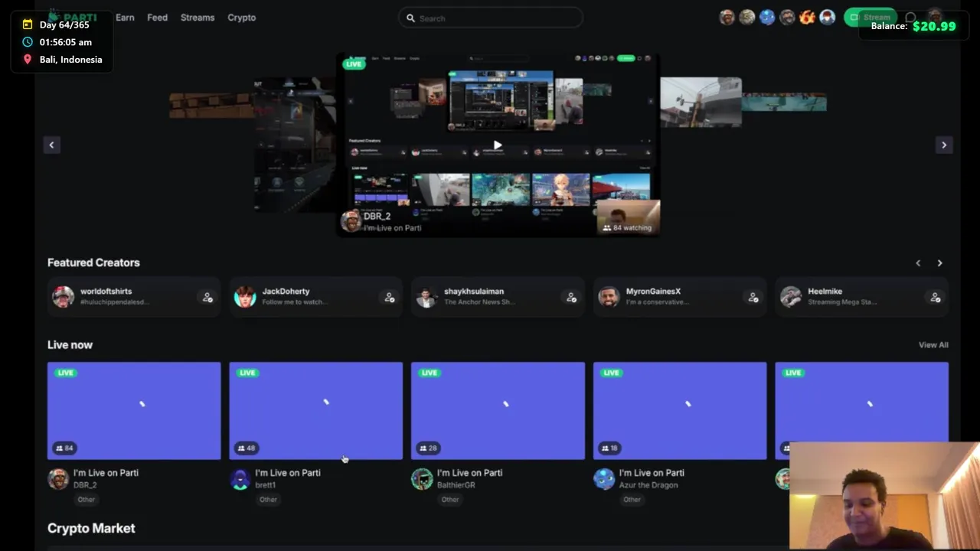This screenshot has height=551, width=980.
Task: Open the flame avatar in header
Action: pyautogui.click(x=807, y=18)
